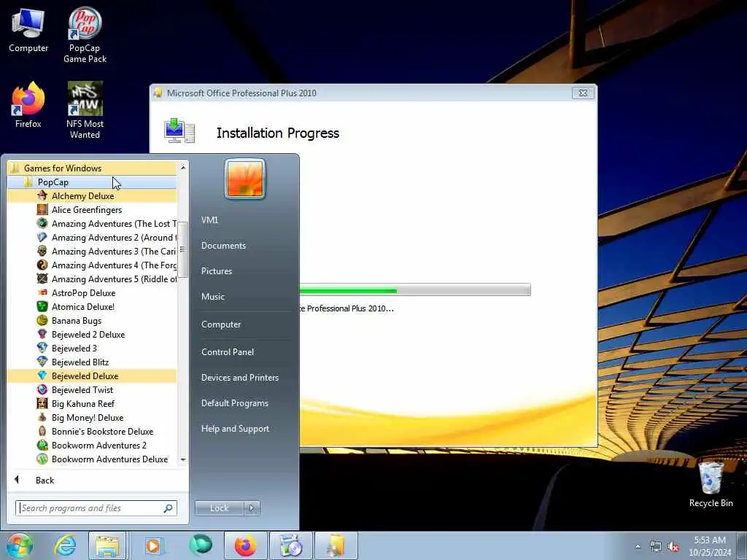The width and height of the screenshot is (747, 560).
Task: Launch Amazing Adventures 3 (The Caribbean)
Action: point(91,251)
